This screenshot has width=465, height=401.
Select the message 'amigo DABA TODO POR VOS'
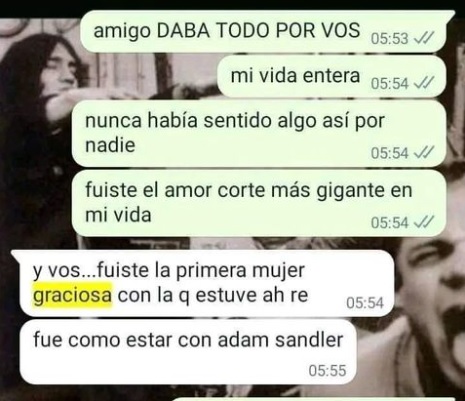[267, 31]
